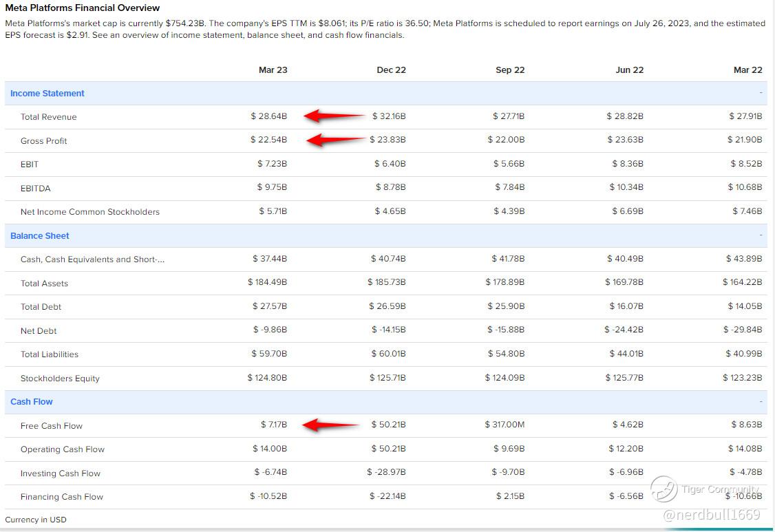The image size is (775, 532).
Task: Click the $ 2.15B Financing Cash Flow value
Action: click(511, 496)
